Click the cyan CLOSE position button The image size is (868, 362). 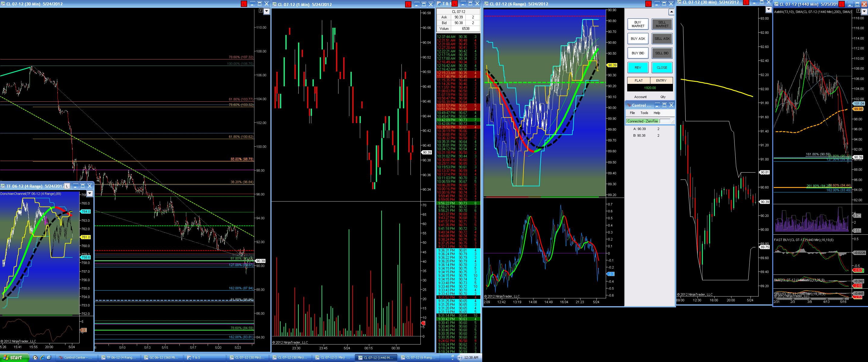pyautogui.click(x=662, y=68)
